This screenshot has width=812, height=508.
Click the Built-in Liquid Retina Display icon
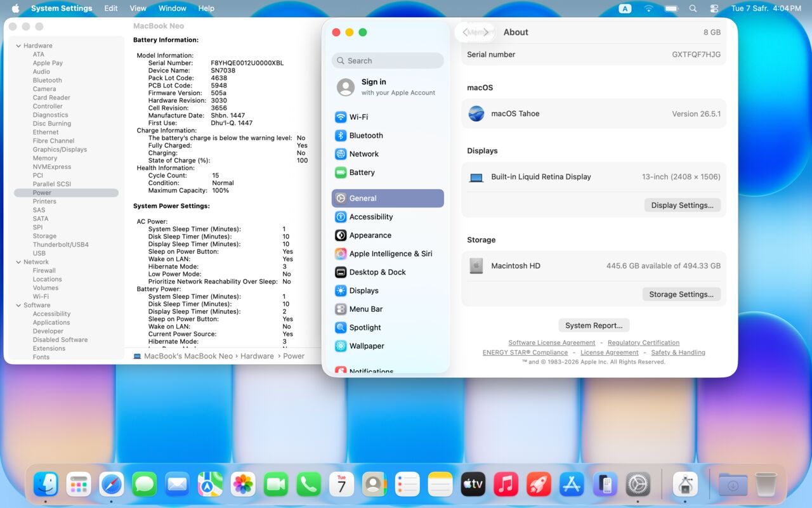coord(476,178)
